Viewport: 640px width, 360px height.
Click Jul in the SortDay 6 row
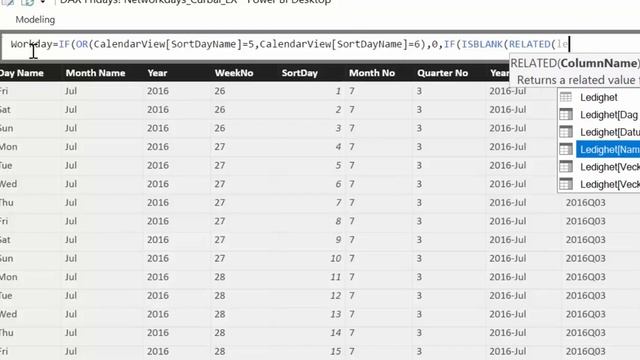tap(71, 184)
